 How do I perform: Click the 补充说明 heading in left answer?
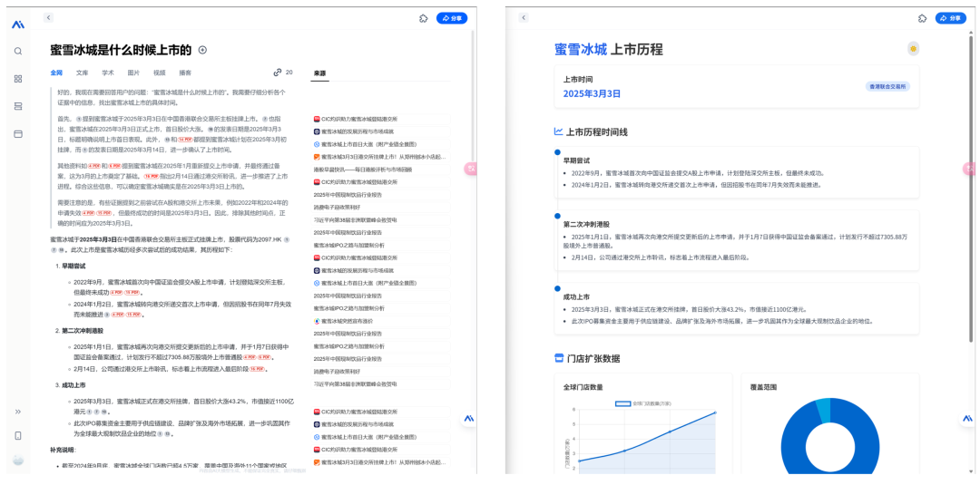64,450
